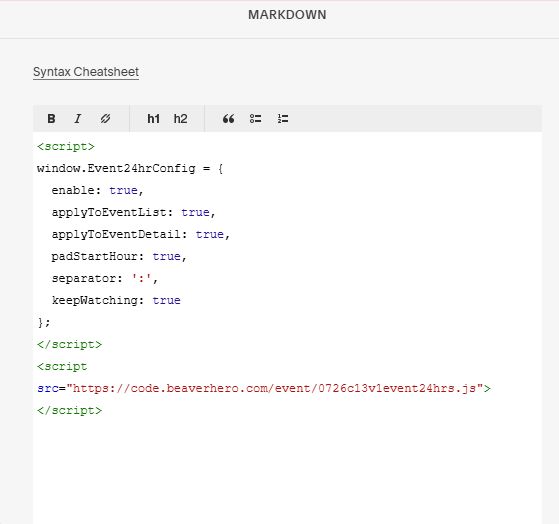Click empty area of the Markdown editor field
The image size is (559, 524).
(x=287, y=471)
